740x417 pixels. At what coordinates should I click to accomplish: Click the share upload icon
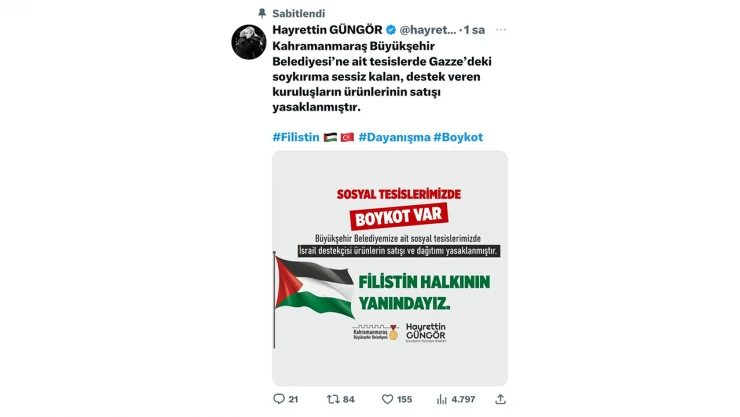[x=500, y=399]
